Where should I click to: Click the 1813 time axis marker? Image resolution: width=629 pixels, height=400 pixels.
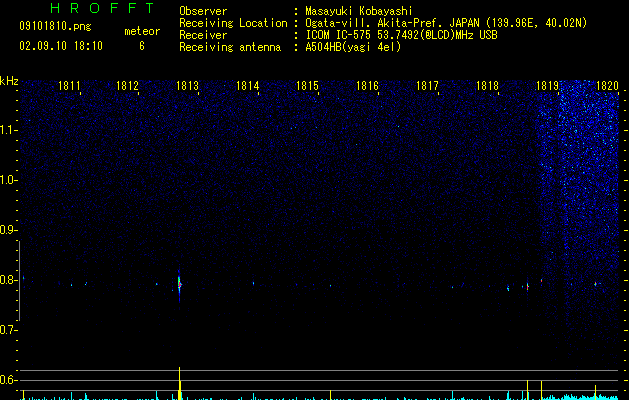[187, 86]
